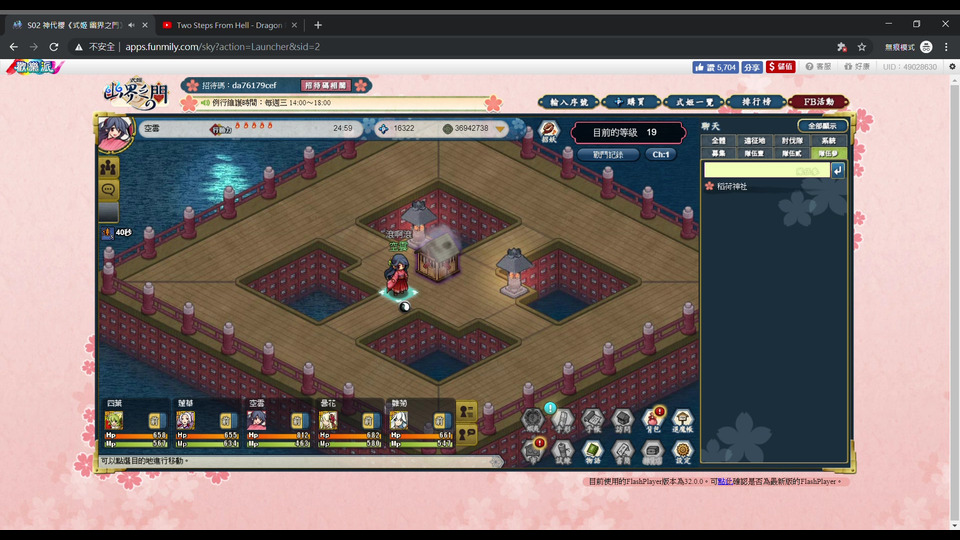Open the 式姬一覽 list button
The image size is (960, 540).
(x=694, y=102)
